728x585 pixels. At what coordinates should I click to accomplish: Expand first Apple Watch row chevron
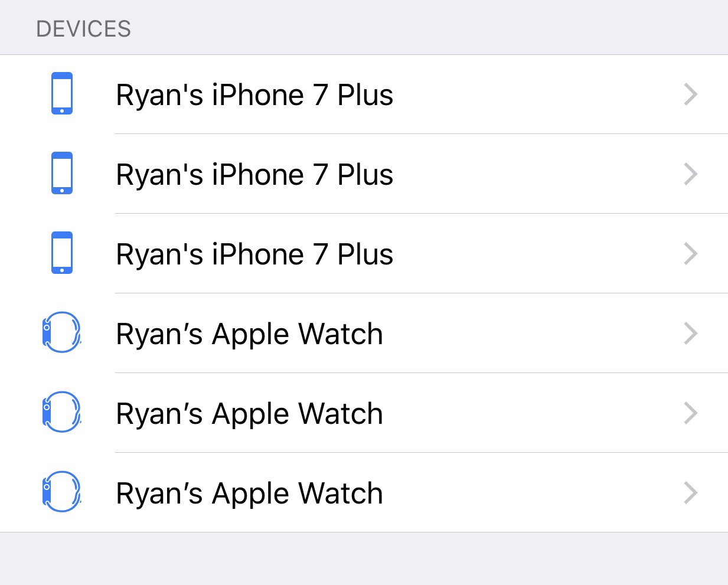point(690,334)
